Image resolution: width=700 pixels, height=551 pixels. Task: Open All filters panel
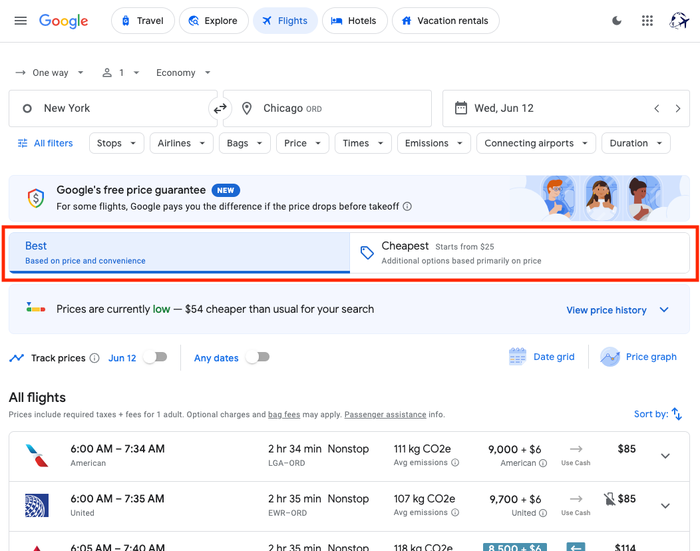[x=45, y=143]
